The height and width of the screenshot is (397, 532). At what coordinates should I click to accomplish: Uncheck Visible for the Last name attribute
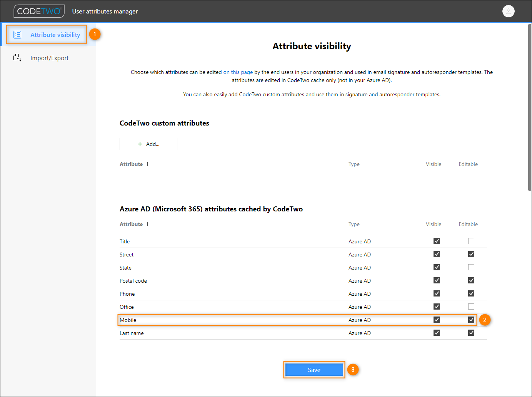437,333
